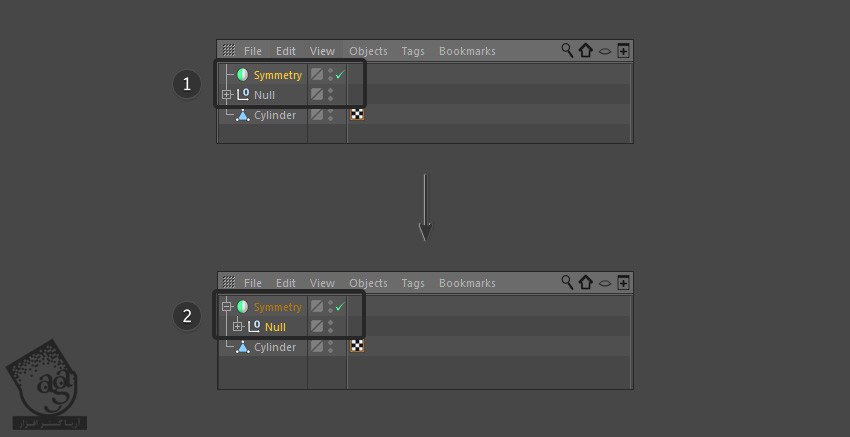Click the new panel plus icon in lower panel
Screen dimensions: 850x437
click(623, 282)
